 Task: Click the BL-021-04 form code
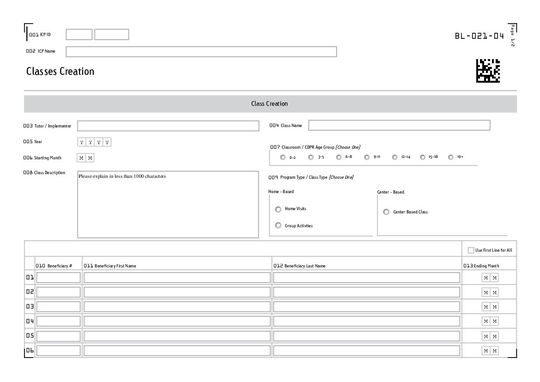(479, 36)
